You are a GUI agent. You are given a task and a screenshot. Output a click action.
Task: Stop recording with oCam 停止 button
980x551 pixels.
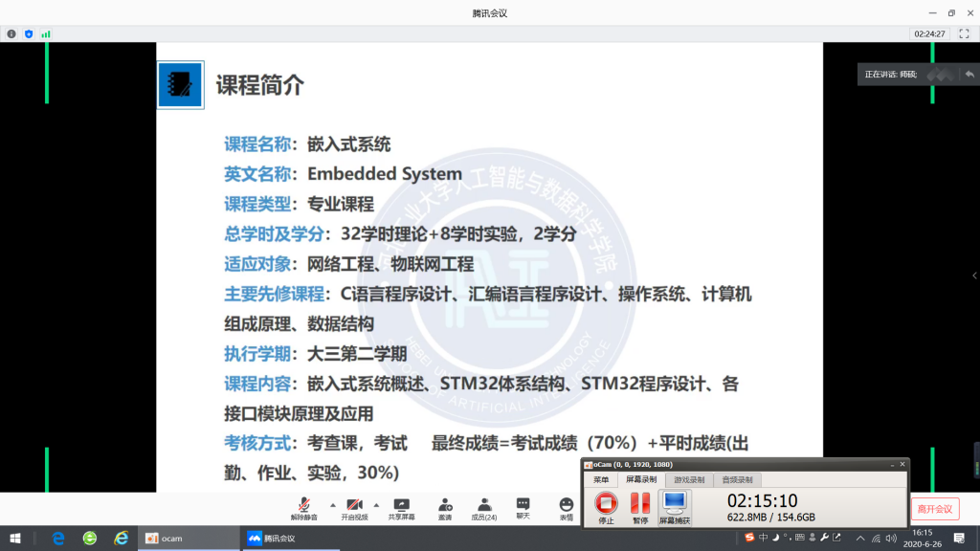[606, 504]
